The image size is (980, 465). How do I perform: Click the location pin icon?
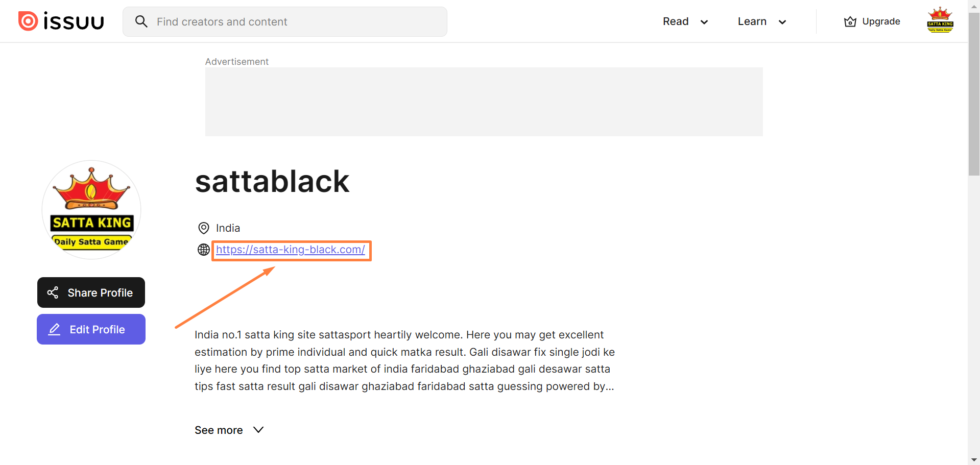(203, 228)
